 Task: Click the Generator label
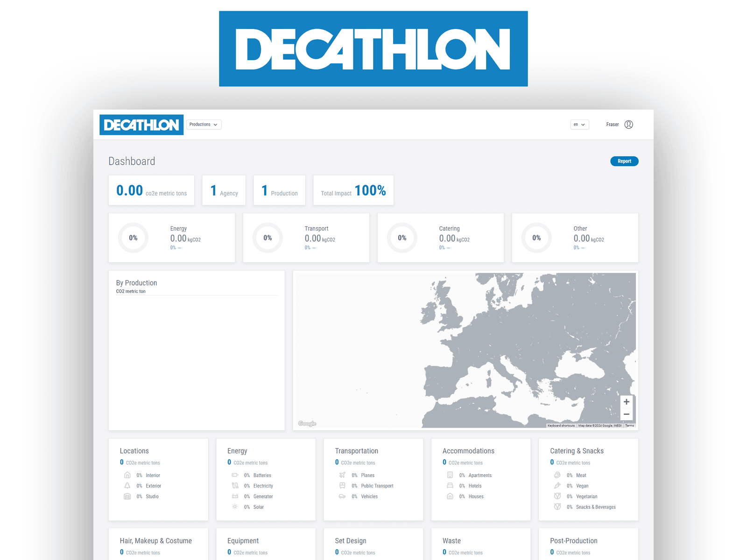263,497
